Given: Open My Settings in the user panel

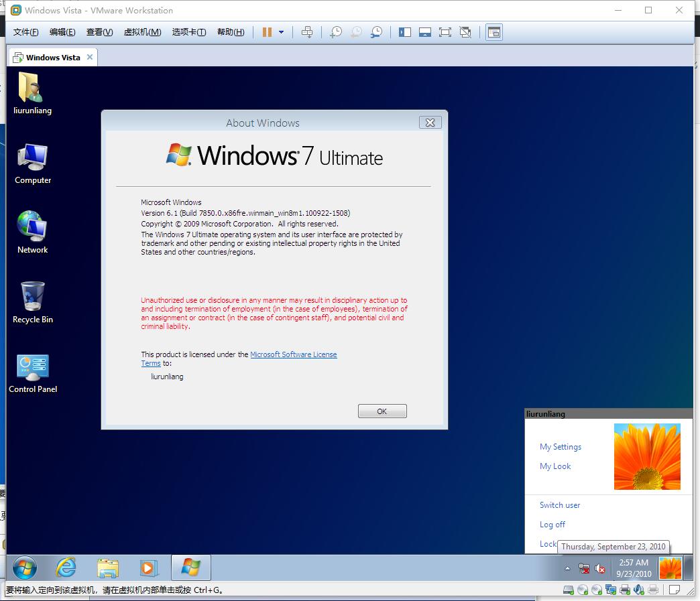Looking at the screenshot, I should click(x=561, y=447).
